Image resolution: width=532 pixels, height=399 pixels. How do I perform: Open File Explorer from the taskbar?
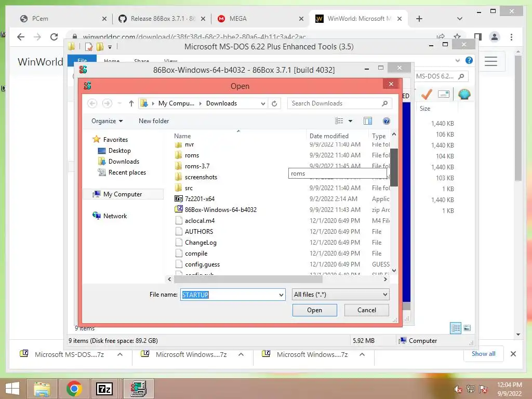tap(42, 389)
